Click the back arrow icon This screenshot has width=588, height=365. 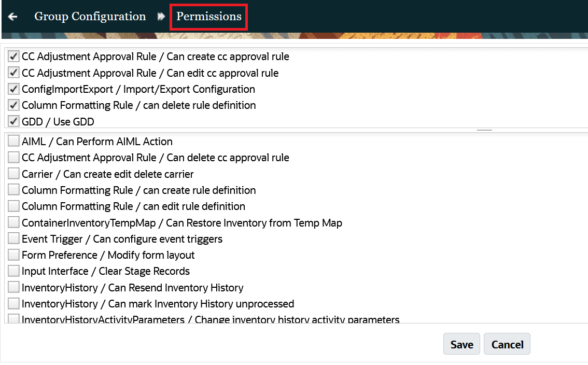(x=12, y=16)
